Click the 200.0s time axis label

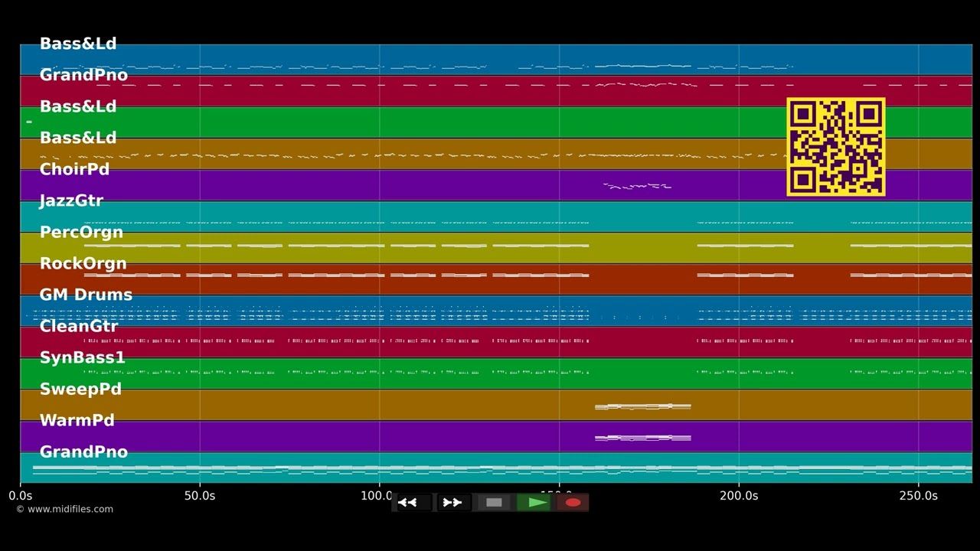tap(739, 496)
